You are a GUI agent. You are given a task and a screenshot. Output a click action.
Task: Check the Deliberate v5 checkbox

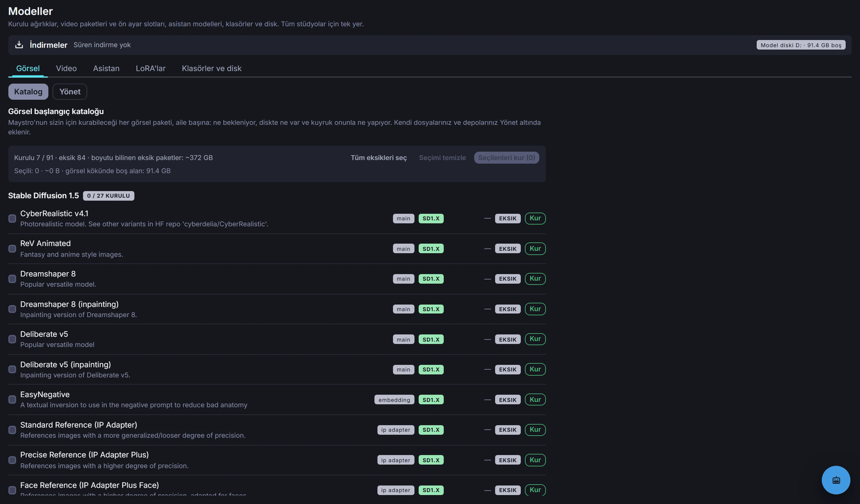(x=12, y=339)
